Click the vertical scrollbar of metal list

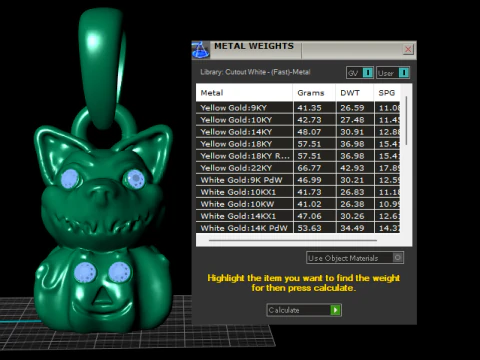(x=406, y=121)
